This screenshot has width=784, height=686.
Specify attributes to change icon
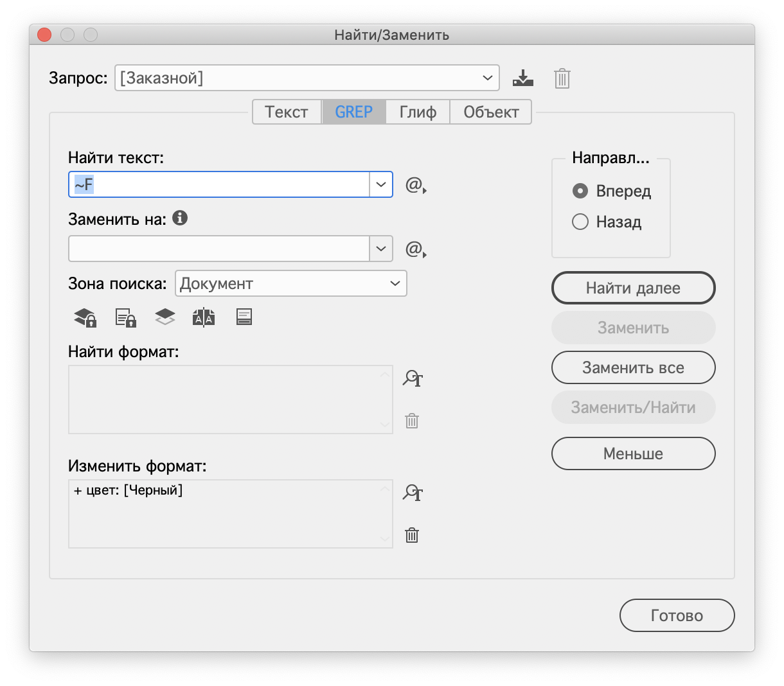pos(413,493)
